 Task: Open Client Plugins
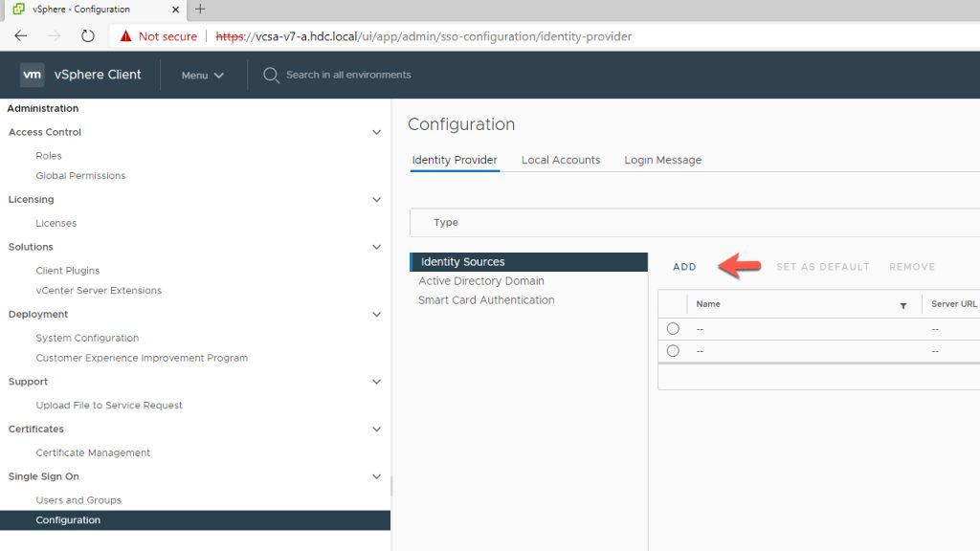click(x=68, y=271)
